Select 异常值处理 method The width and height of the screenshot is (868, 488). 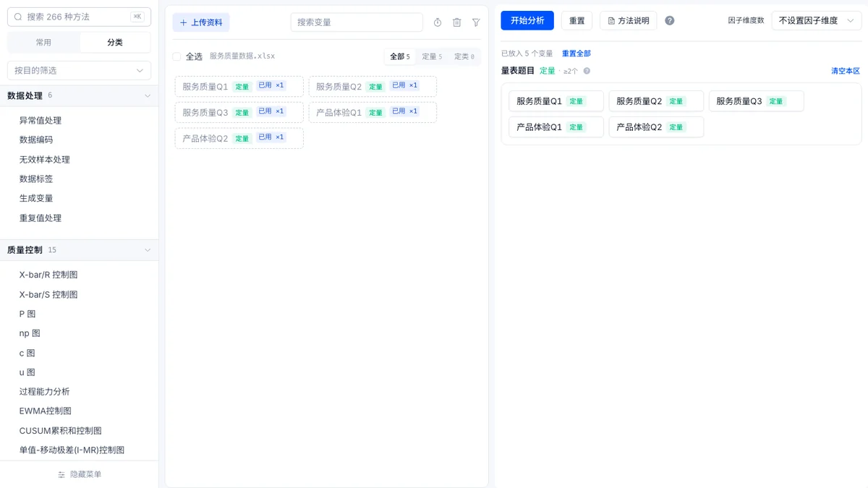click(x=41, y=121)
